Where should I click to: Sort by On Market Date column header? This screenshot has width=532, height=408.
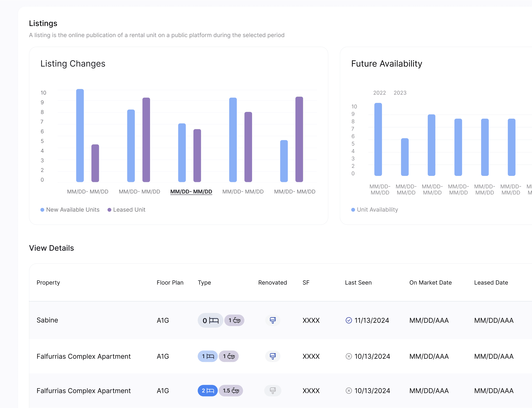[431, 282]
